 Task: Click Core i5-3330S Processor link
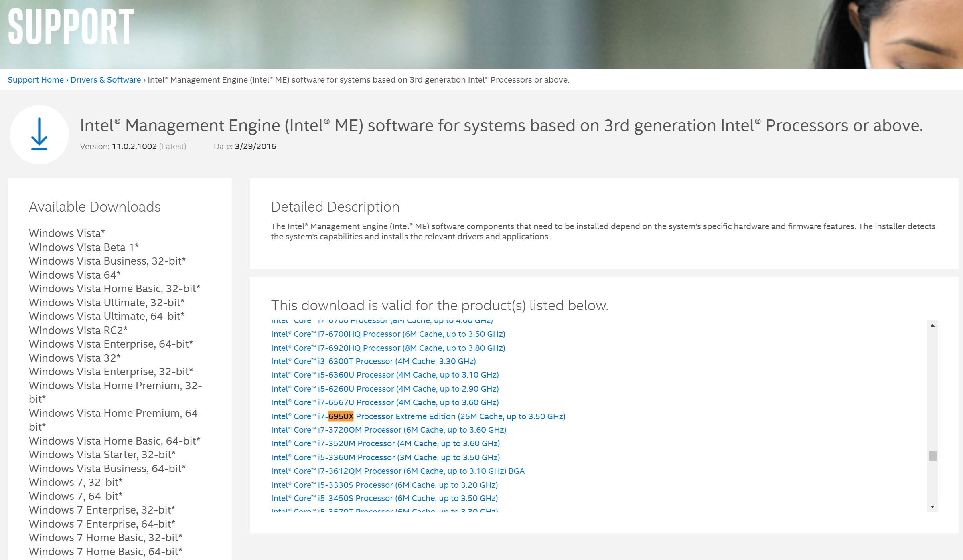[x=384, y=485]
